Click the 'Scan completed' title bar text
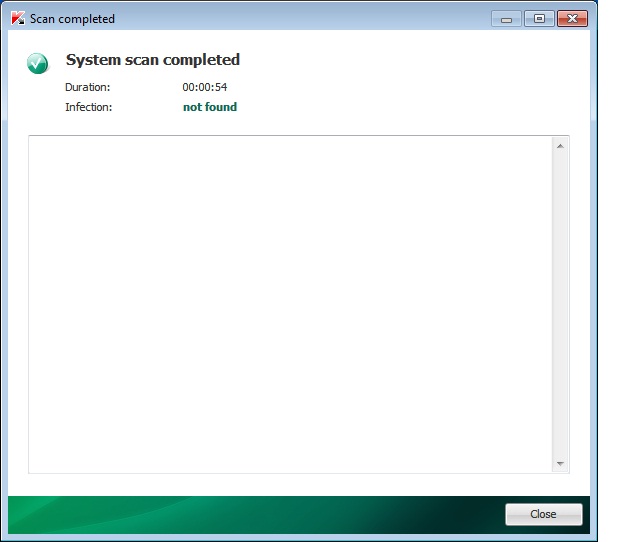632x542 pixels. pos(72,19)
